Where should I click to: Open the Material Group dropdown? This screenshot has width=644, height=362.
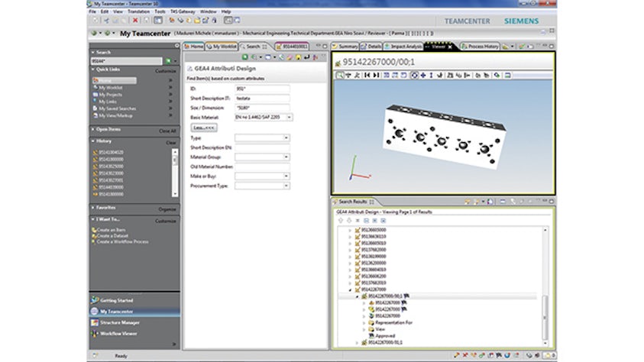pos(286,157)
